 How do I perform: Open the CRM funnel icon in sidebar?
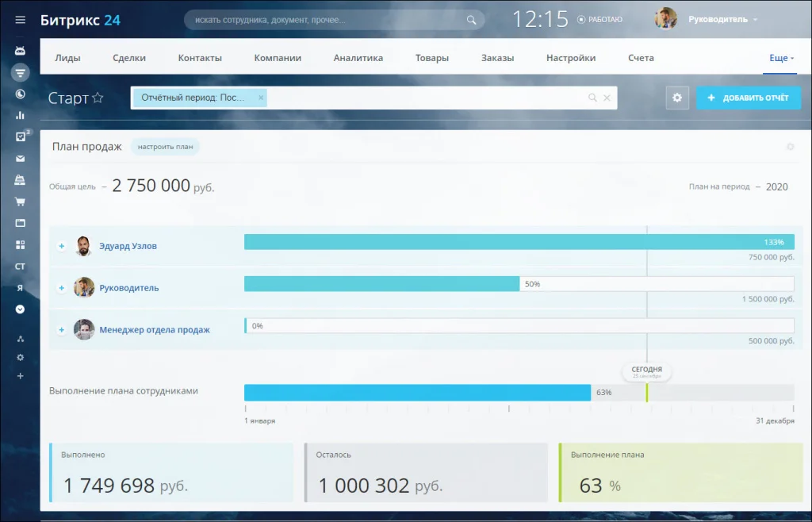[x=21, y=72]
